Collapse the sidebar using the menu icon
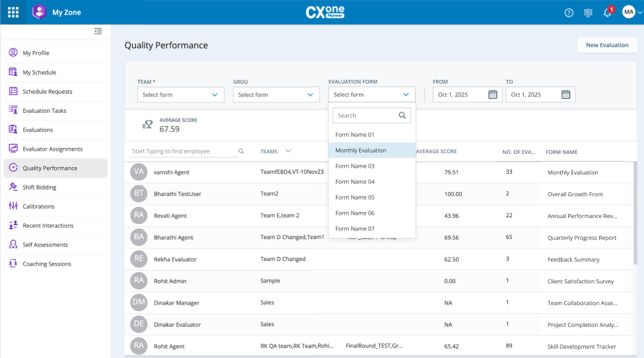Viewport: 644px width, 358px height. click(x=98, y=31)
